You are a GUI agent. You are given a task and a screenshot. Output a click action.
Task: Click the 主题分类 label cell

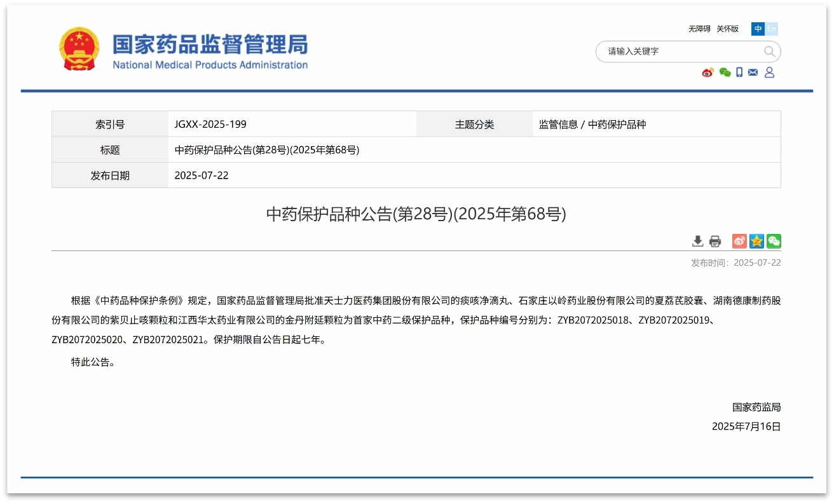pos(474,125)
